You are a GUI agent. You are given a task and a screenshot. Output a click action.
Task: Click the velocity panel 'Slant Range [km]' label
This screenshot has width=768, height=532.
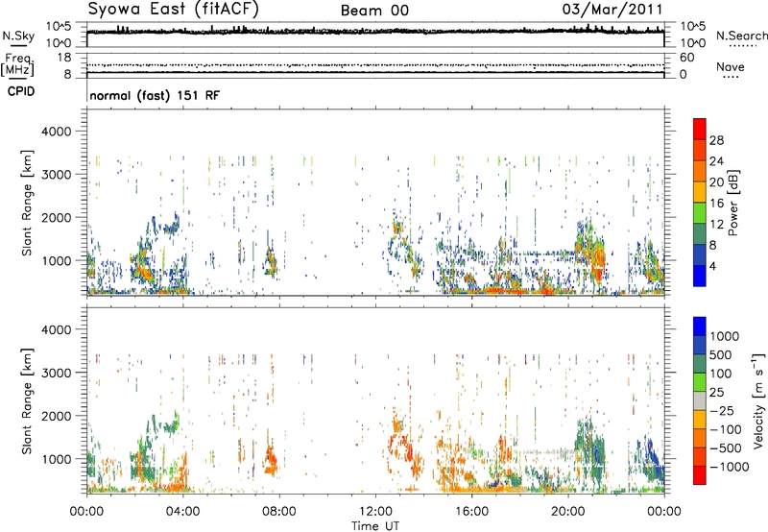point(27,401)
